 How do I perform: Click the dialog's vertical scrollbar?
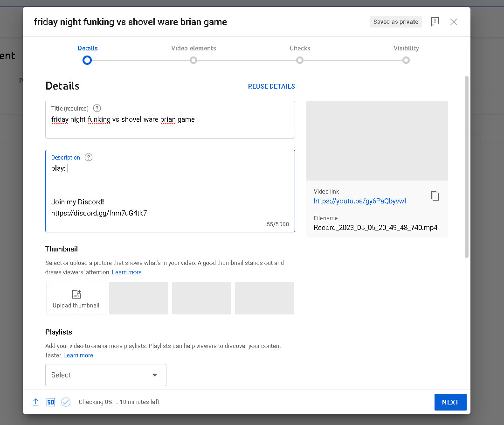[467, 167]
